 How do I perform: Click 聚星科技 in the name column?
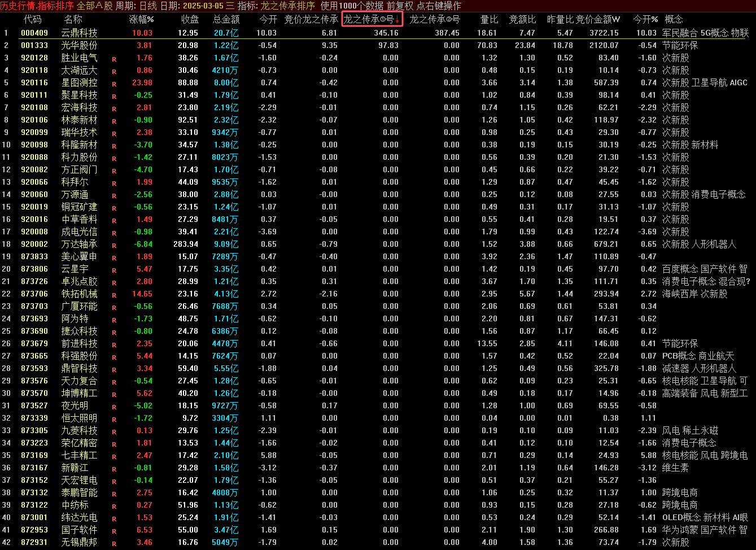[79, 95]
